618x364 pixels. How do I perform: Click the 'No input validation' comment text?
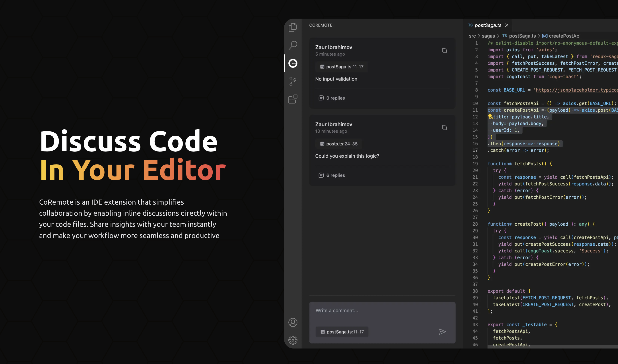point(336,79)
